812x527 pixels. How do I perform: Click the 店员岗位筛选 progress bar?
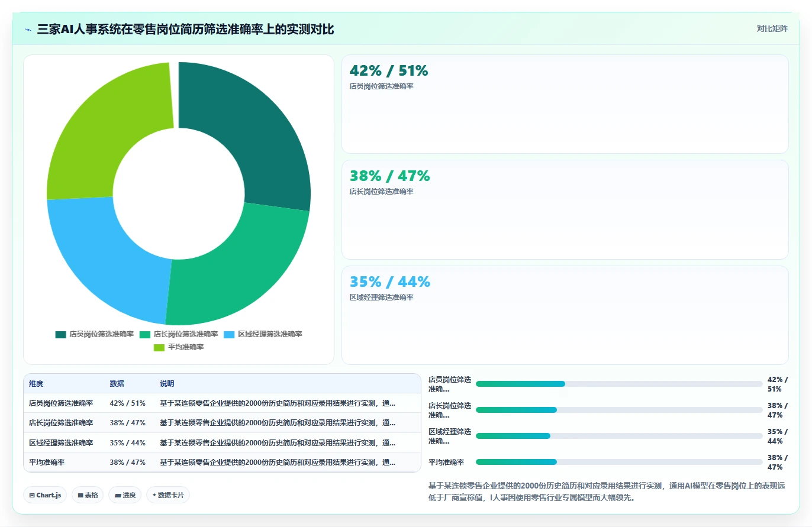(619, 384)
